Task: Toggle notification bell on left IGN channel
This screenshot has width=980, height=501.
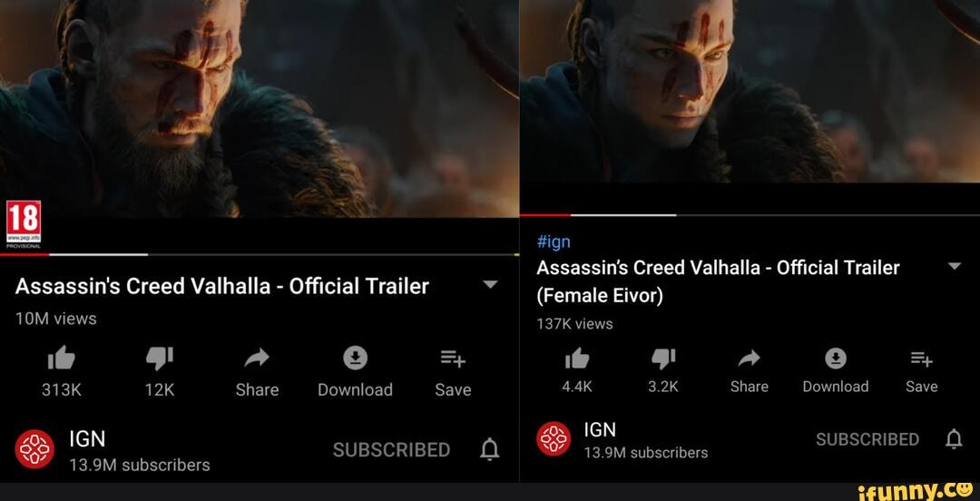Action: click(x=489, y=449)
